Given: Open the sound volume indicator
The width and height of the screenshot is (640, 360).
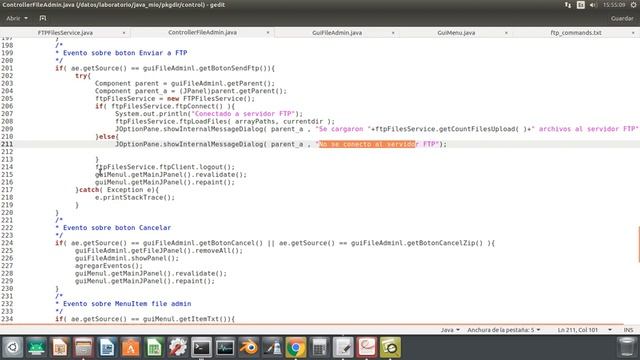Looking at the screenshot, I should point(593,5).
